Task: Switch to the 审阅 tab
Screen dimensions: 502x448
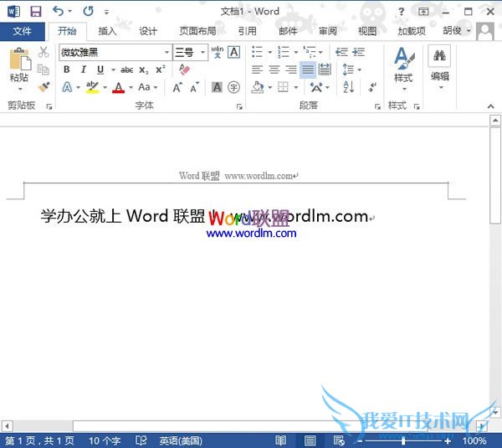Action: pos(327,31)
